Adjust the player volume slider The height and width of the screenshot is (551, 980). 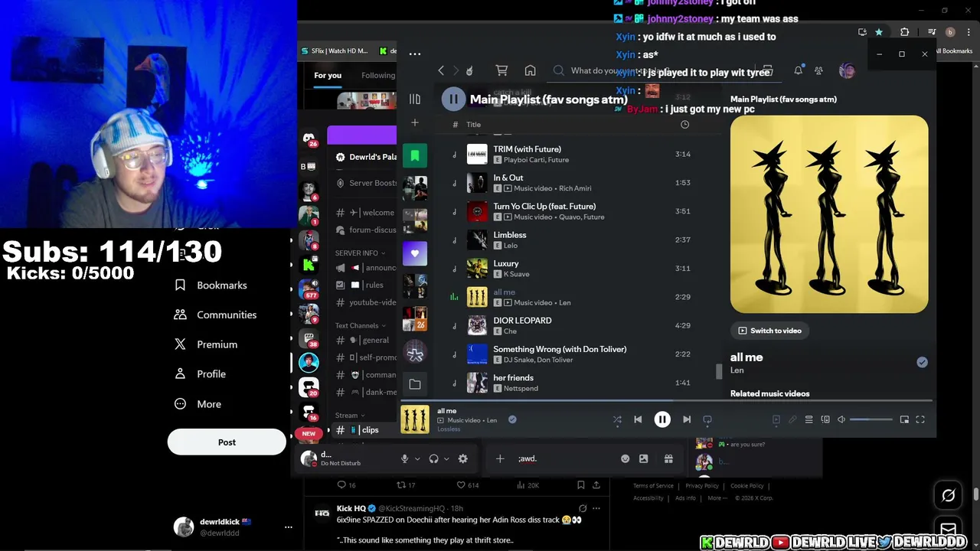871,419
